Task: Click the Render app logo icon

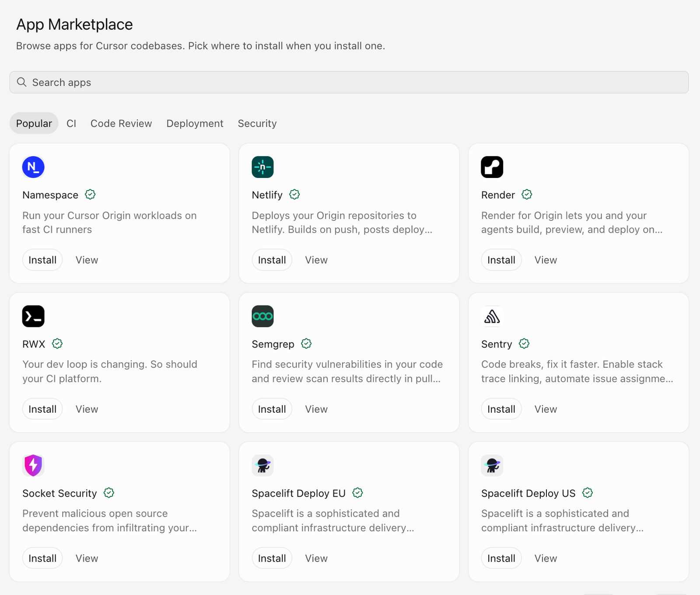Action: [492, 167]
